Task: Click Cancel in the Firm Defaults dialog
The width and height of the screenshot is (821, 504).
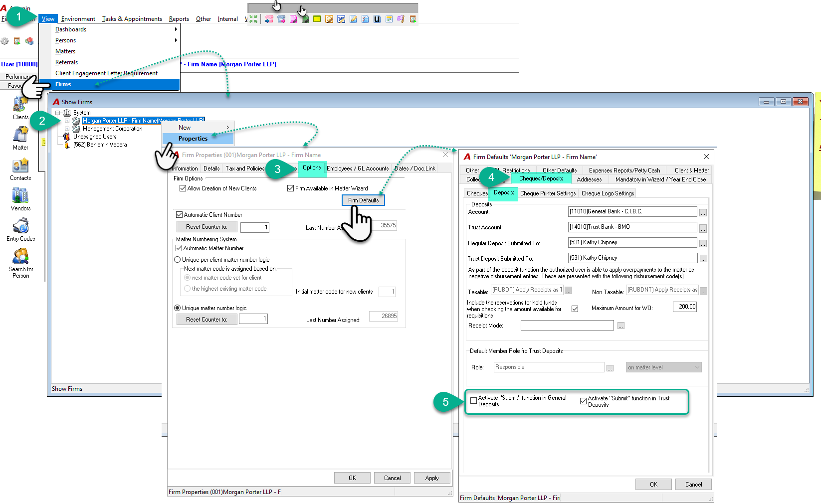Action: [693, 485]
